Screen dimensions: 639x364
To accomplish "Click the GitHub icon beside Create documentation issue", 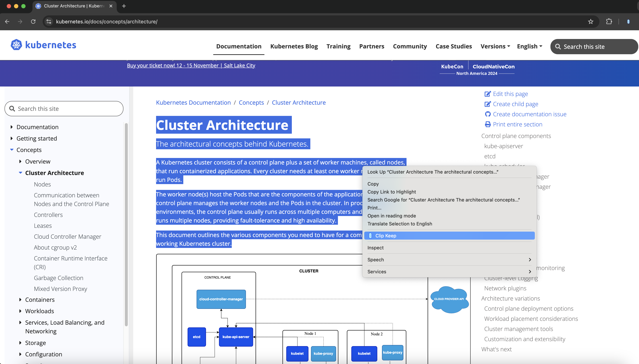I will tap(488, 114).
